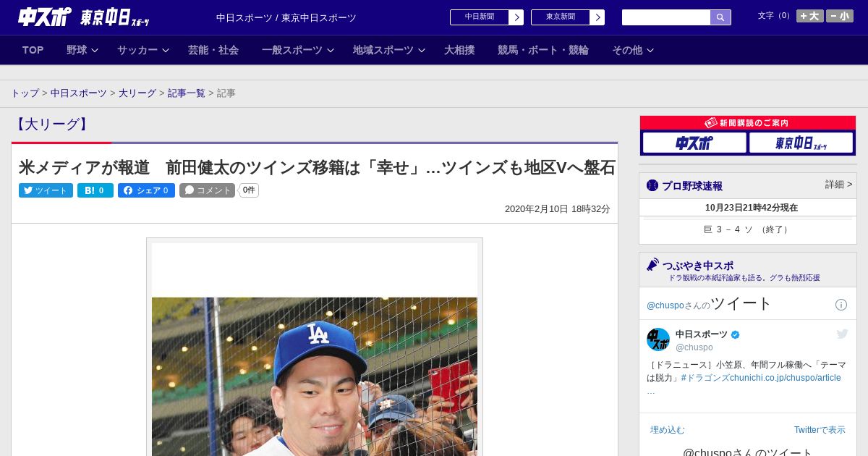Open the 新聞購読のご案内 banner heading
The image size is (868, 456).
tap(748, 123)
